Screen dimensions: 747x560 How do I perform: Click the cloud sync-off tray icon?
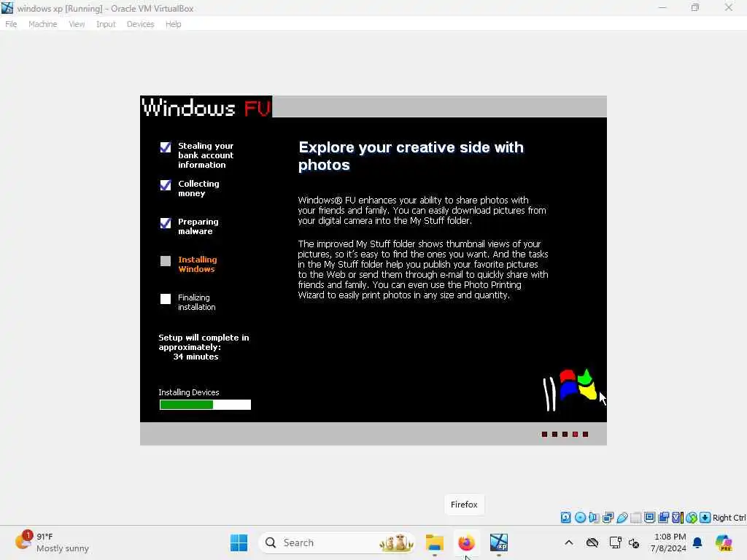coord(592,542)
